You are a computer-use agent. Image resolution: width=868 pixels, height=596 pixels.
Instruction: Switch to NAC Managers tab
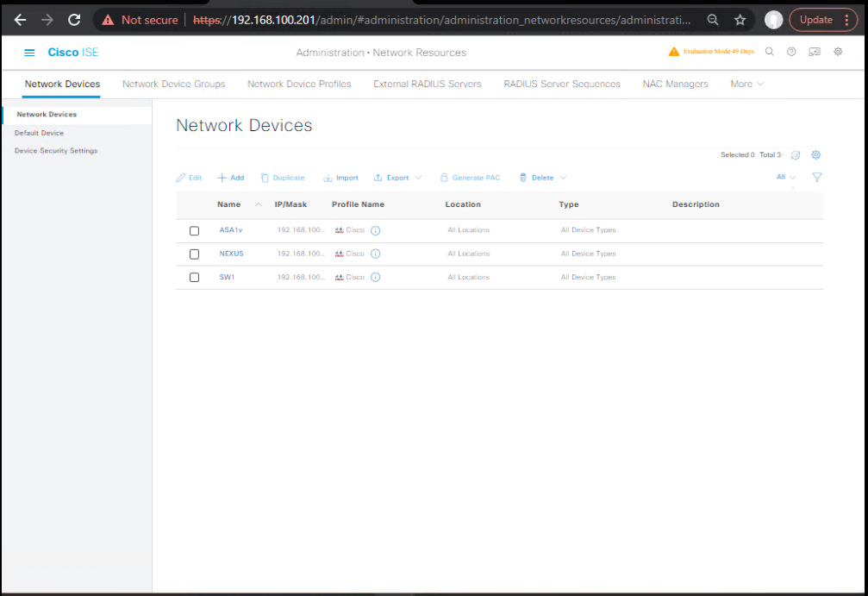click(676, 85)
